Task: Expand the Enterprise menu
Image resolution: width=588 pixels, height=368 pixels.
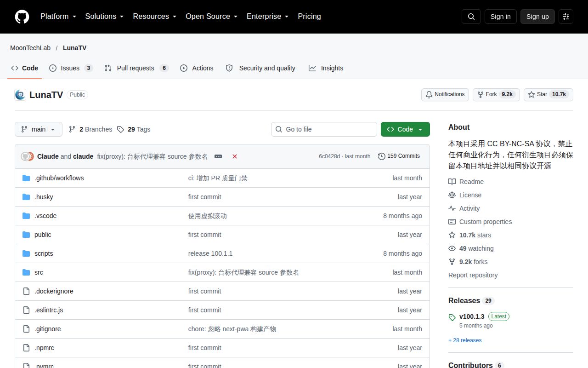Action: 268,17
